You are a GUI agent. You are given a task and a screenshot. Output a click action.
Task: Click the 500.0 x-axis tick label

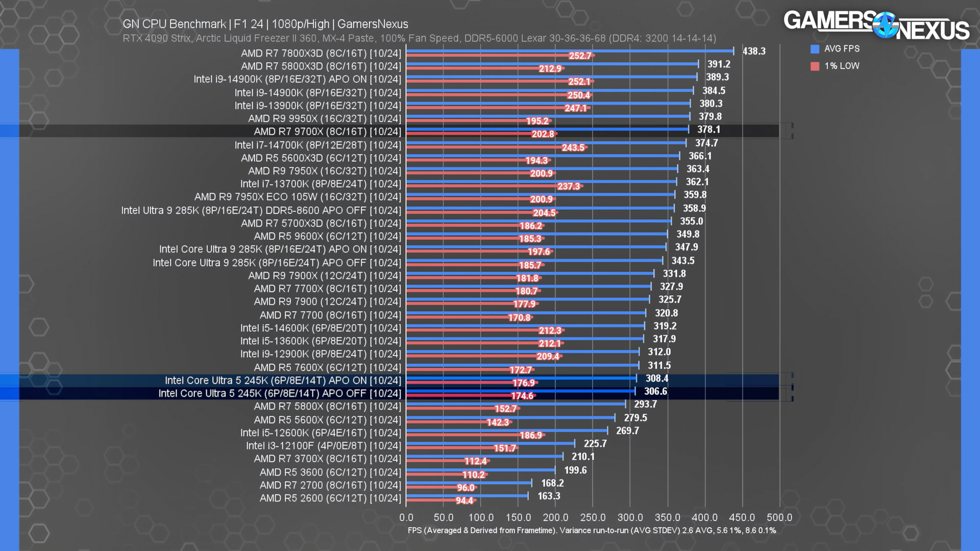point(779,517)
